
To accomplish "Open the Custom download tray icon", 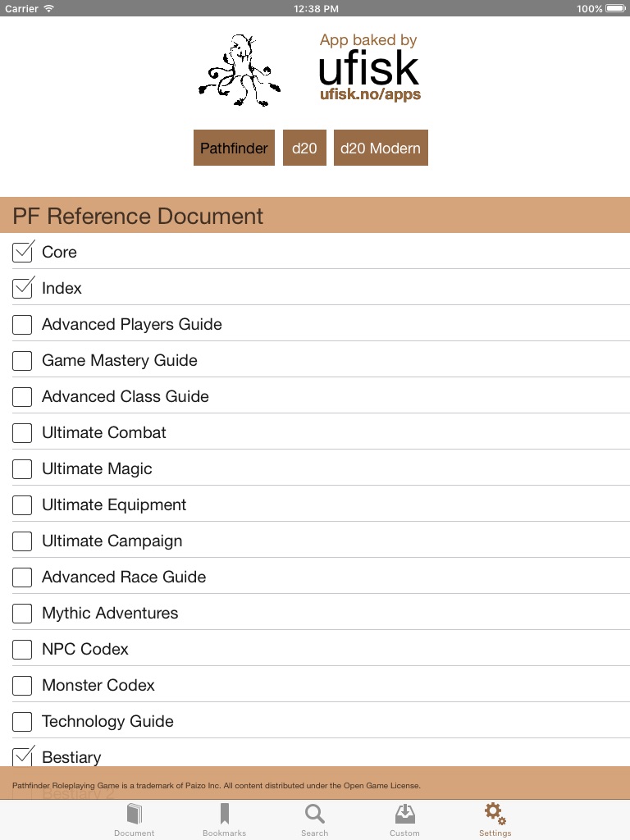I will [404, 814].
